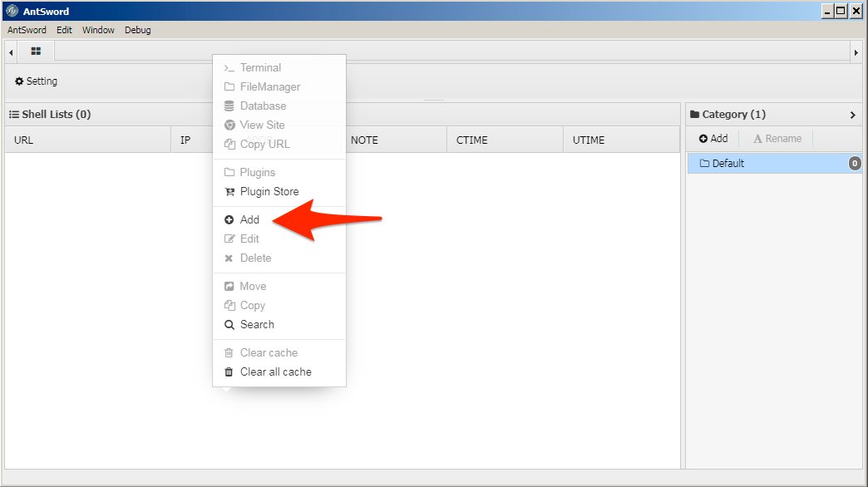The height and width of the screenshot is (487, 868).
Task: Click the URL column header
Action: click(88, 140)
